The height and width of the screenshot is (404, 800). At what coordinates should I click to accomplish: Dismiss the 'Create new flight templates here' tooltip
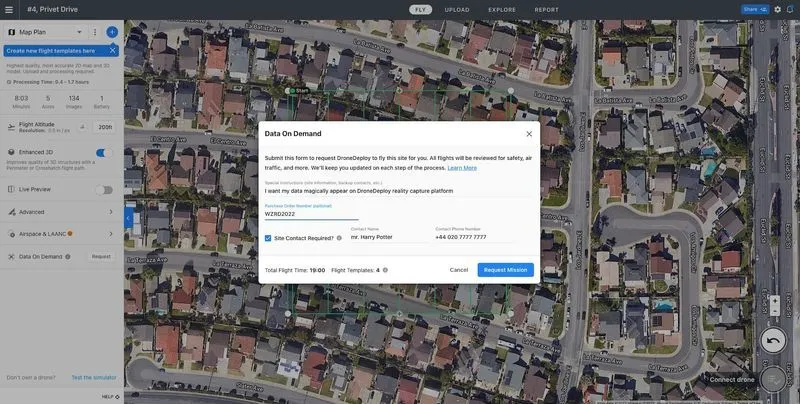pos(112,50)
